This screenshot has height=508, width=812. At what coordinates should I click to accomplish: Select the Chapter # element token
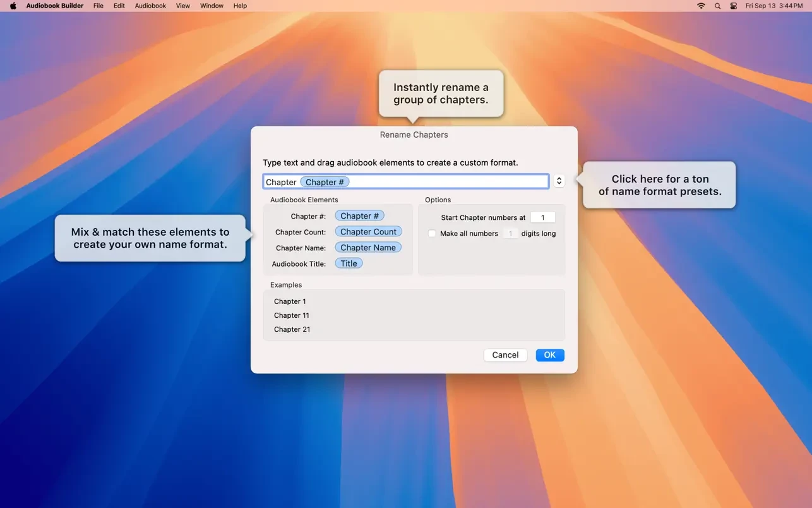click(359, 216)
